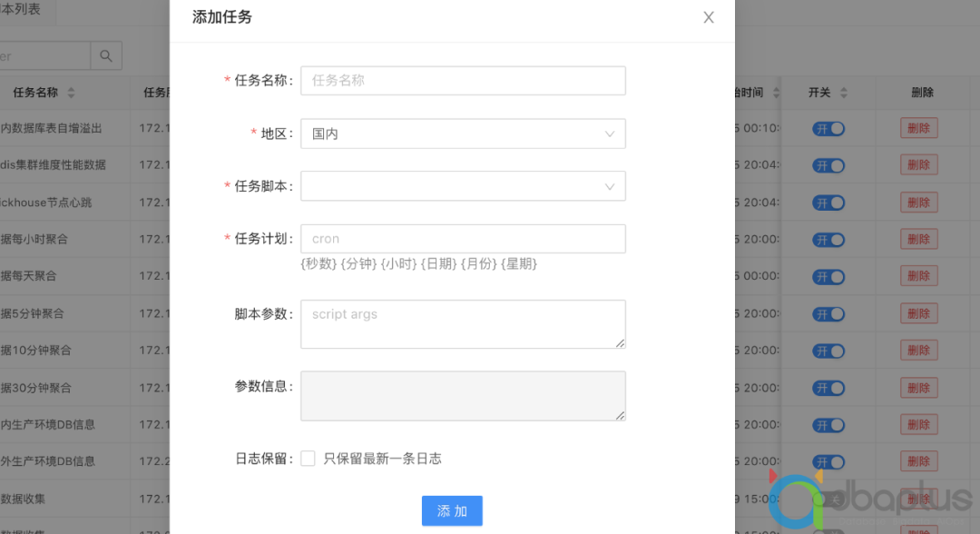Click 删除 on the first task row

point(918,127)
